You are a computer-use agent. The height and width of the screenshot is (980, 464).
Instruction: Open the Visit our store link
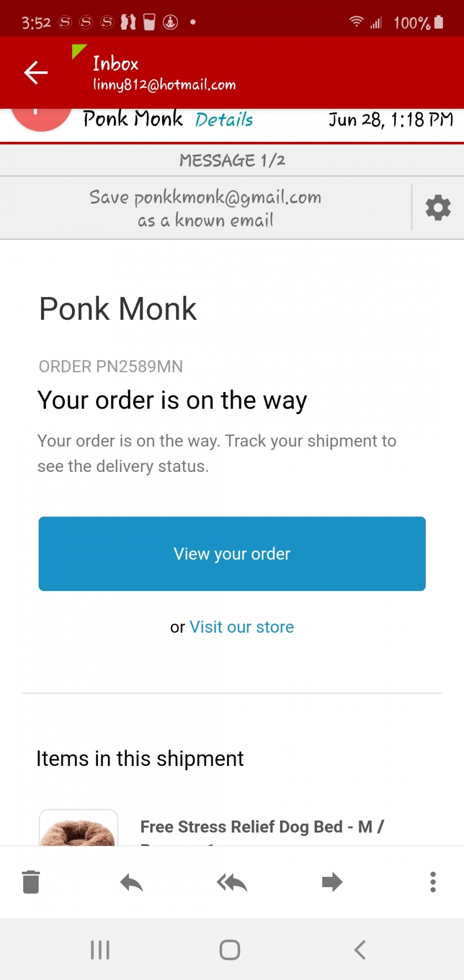pyautogui.click(x=242, y=627)
